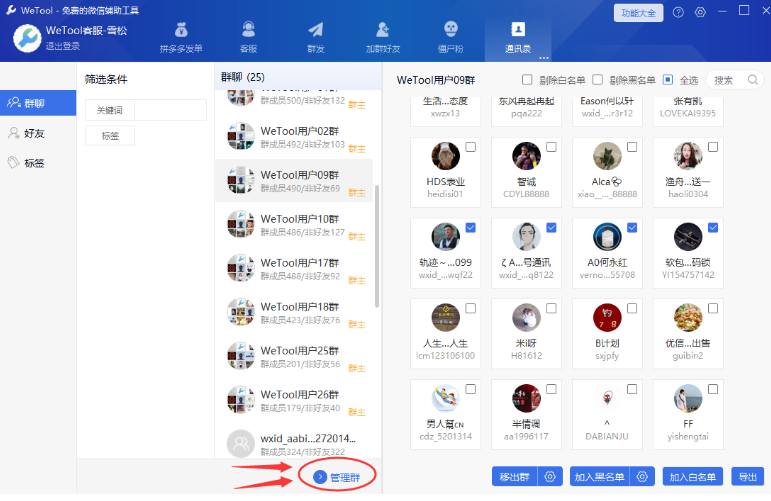Check member B计划 sxjpfy

(632, 308)
